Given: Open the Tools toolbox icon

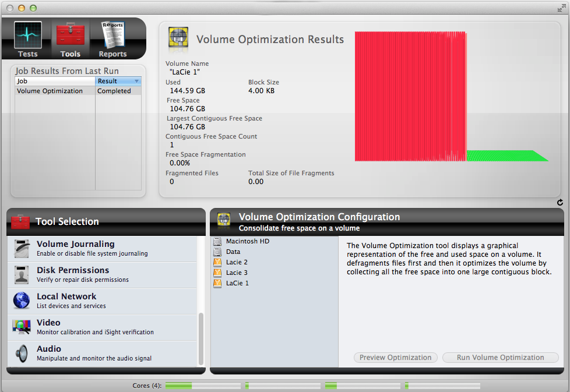Looking at the screenshot, I should [70, 35].
